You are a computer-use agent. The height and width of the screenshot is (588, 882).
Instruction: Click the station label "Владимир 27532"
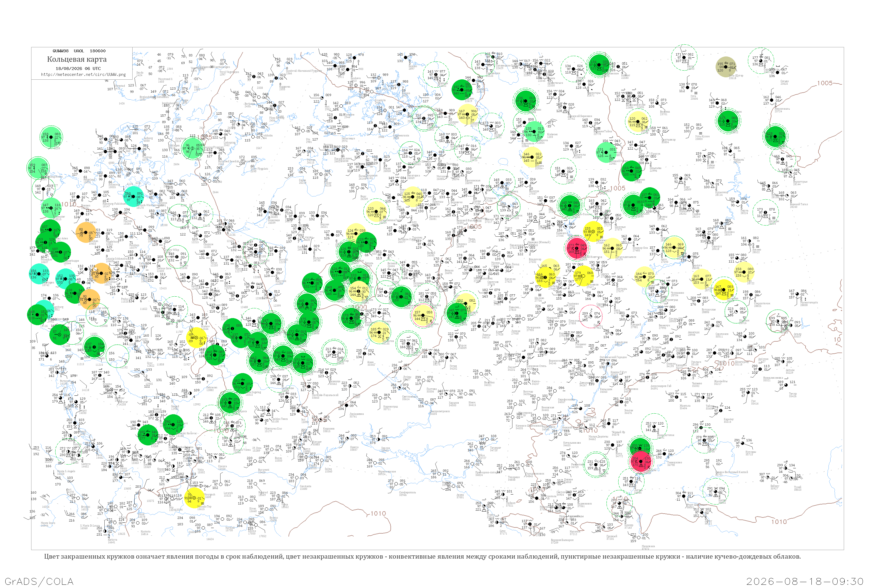(535, 260)
